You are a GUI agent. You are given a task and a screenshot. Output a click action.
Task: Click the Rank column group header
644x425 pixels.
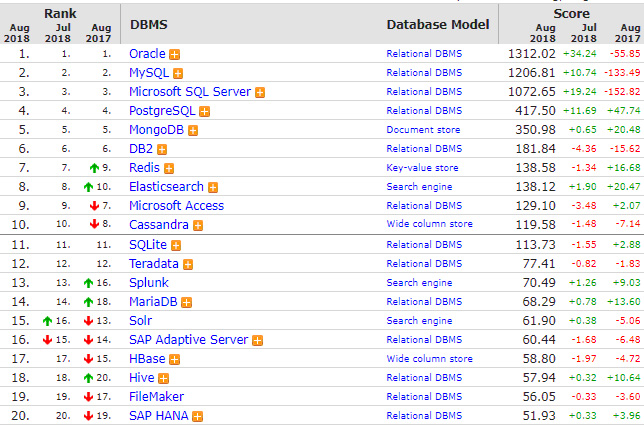pos(60,14)
